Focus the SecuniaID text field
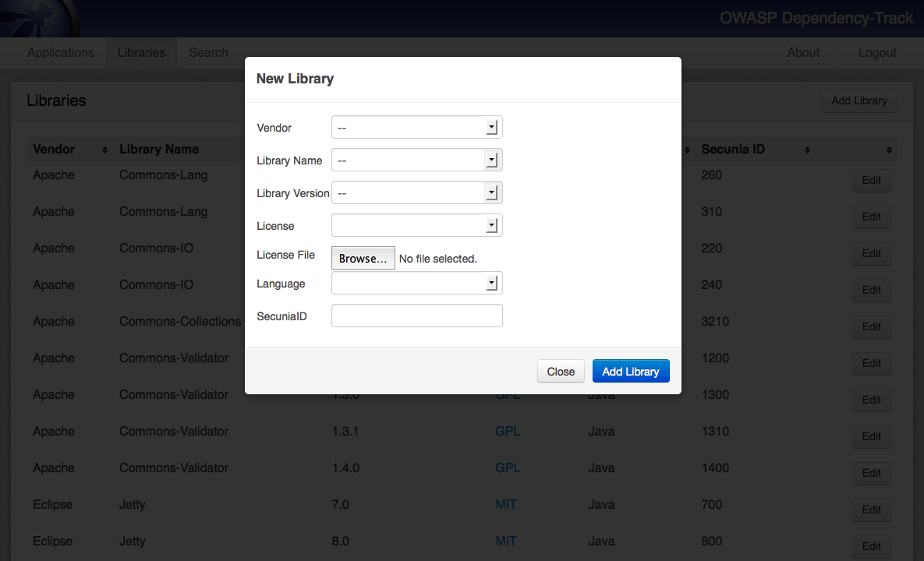This screenshot has height=561, width=924. tap(416, 316)
